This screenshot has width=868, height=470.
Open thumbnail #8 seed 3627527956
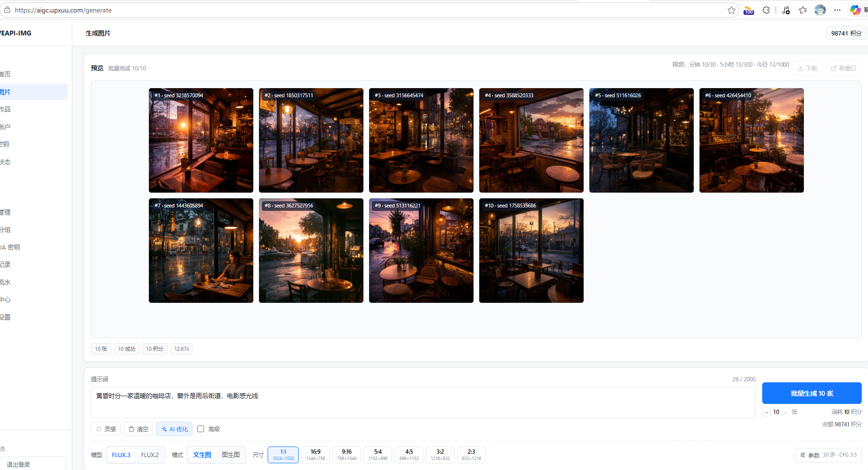click(x=311, y=251)
